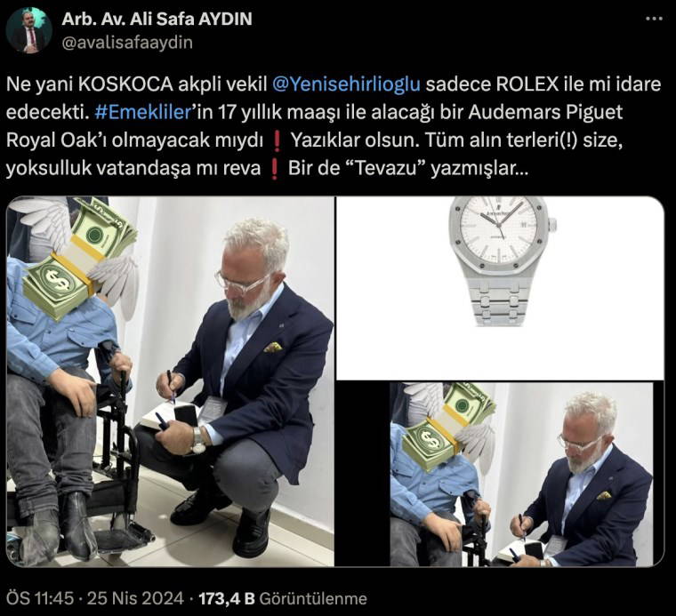
Task: Open the Arb. Av. Ali Safa AYDIN display name
Action: (x=157, y=19)
